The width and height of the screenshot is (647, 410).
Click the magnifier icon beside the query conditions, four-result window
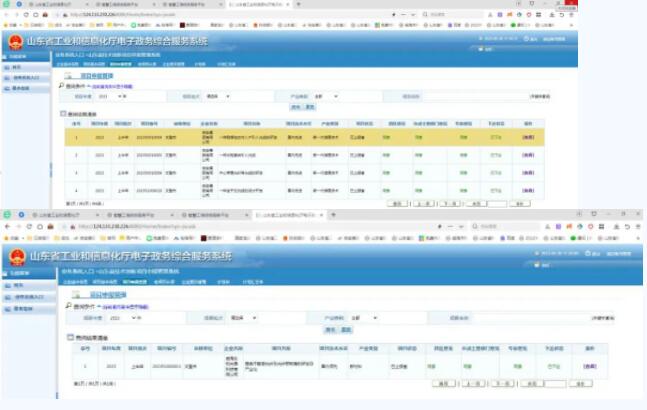point(61,86)
